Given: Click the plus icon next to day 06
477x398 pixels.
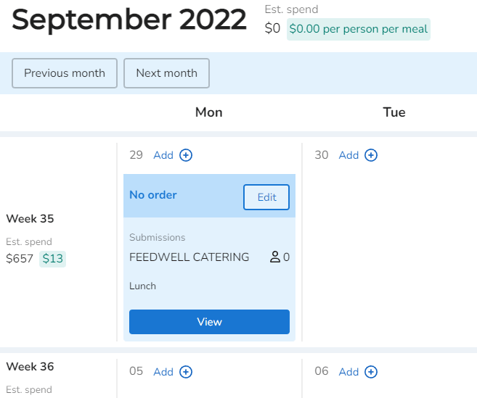Looking at the screenshot, I should [371, 372].
